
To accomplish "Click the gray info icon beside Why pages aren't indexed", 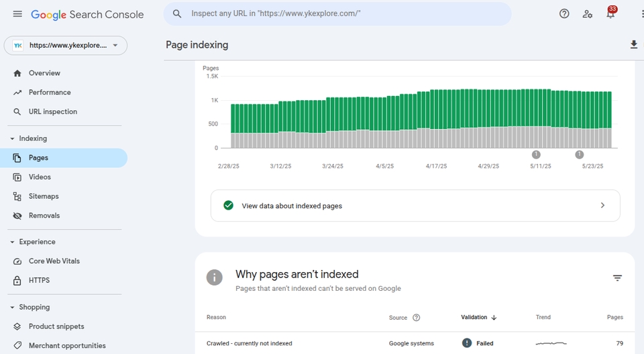I will click(x=215, y=277).
